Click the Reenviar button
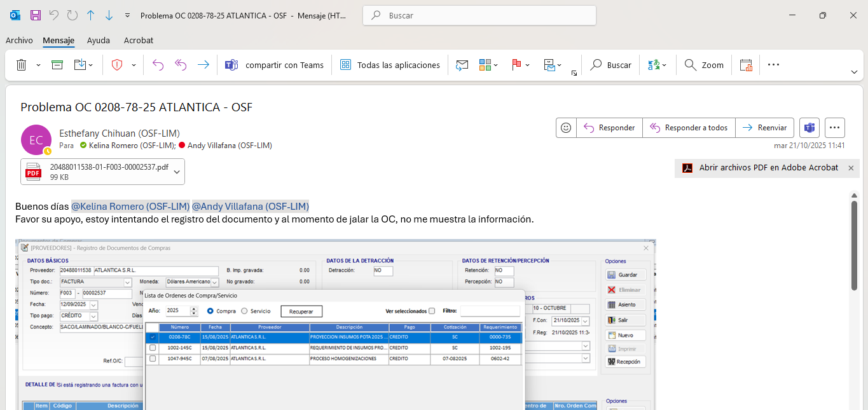 click(x=765, y=128)
